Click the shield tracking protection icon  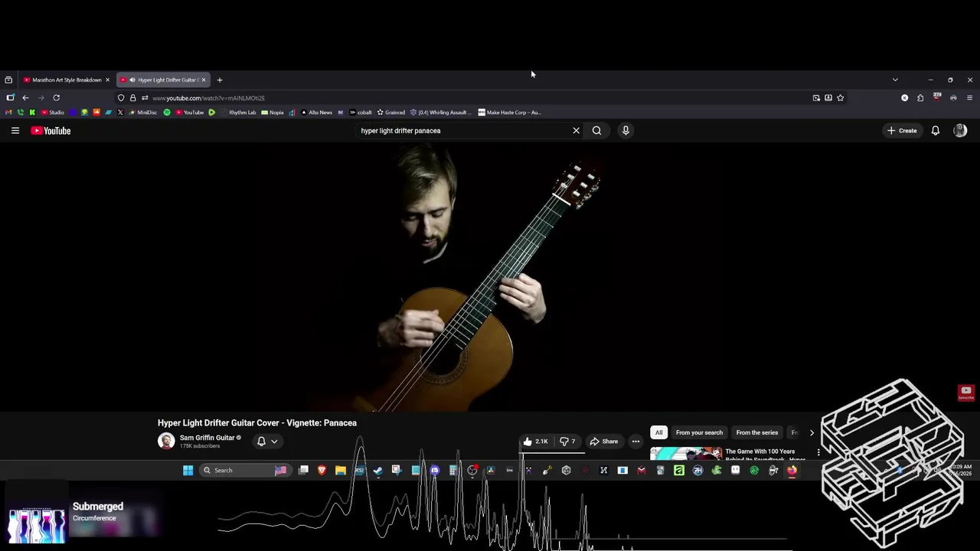click(x=121, y=98)
